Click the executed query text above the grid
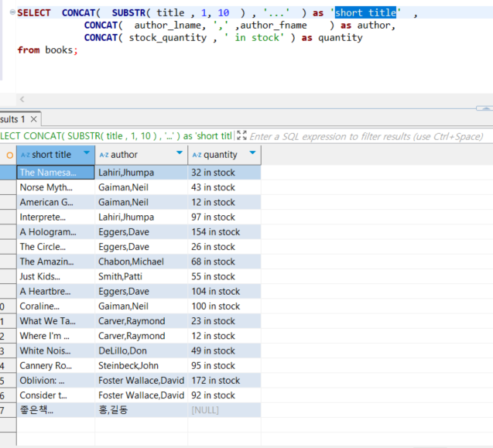Screen dimensions: 493x448 coord(116,136)
